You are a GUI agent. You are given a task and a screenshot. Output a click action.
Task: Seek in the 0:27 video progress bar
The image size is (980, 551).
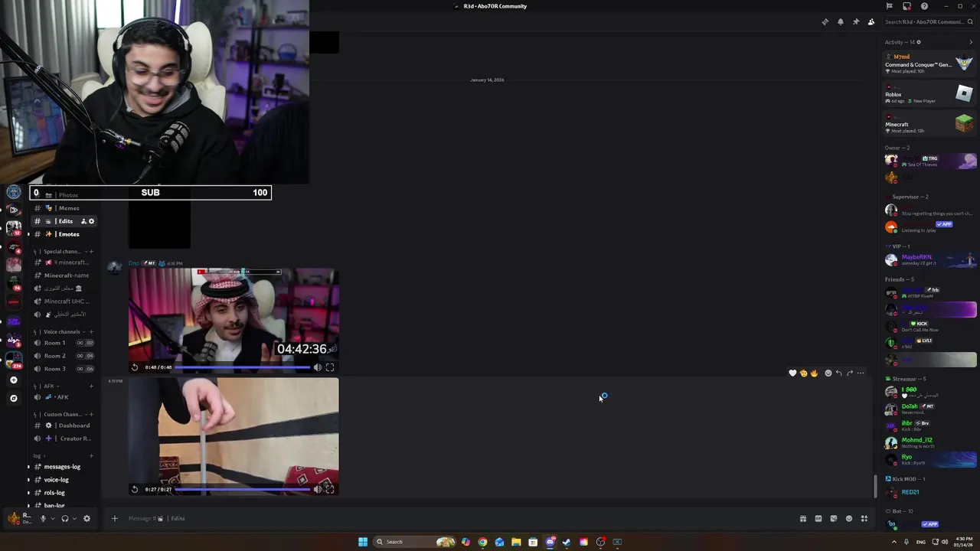243,489
